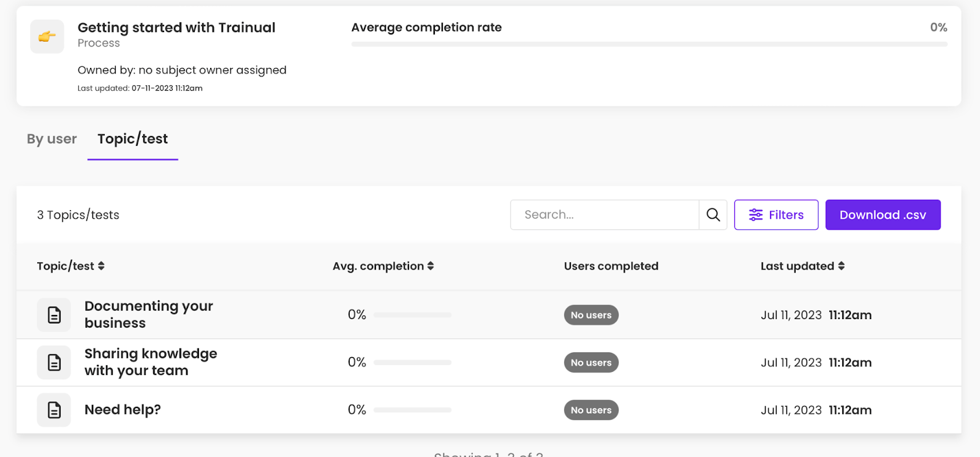The width and height of the screenshot is (980, 457).
Task: Click the 0% value in Sharing knowledge row
Action: tap(357, 362)
